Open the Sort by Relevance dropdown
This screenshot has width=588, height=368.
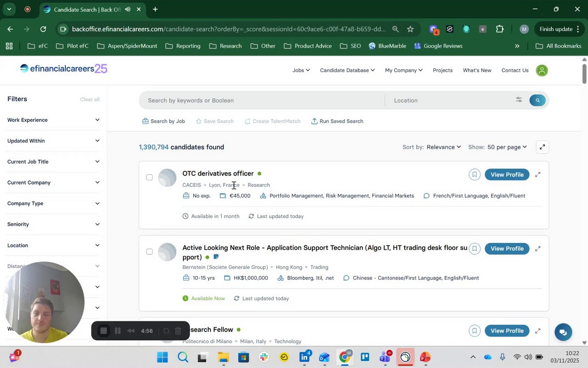[x=443, y=147]
